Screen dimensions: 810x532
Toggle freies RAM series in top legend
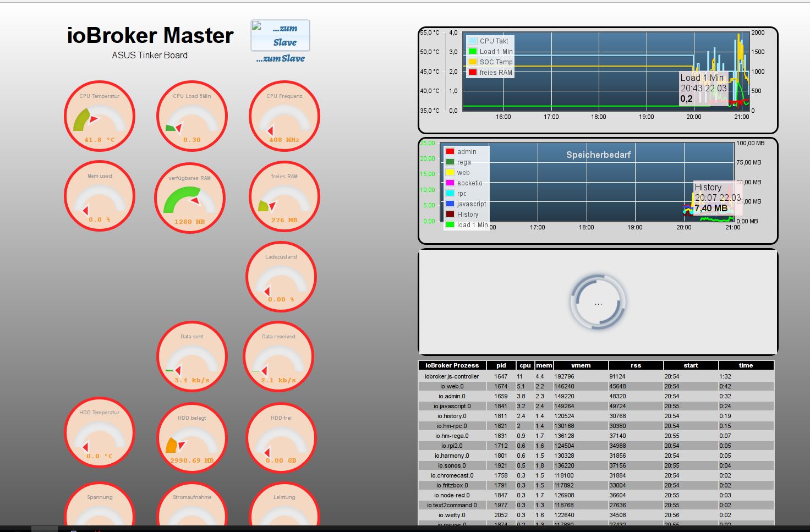pos(490,72)
